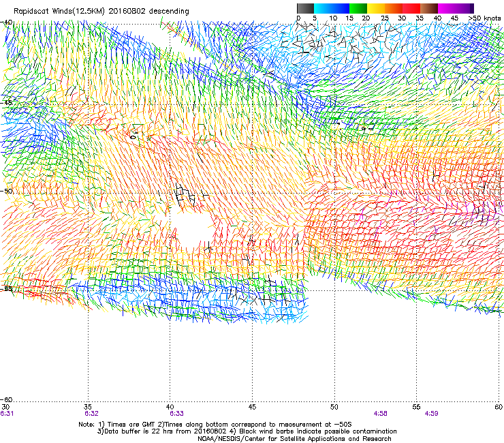
Task: Click the '-50' latitude axis label
Action: [6, 191]
